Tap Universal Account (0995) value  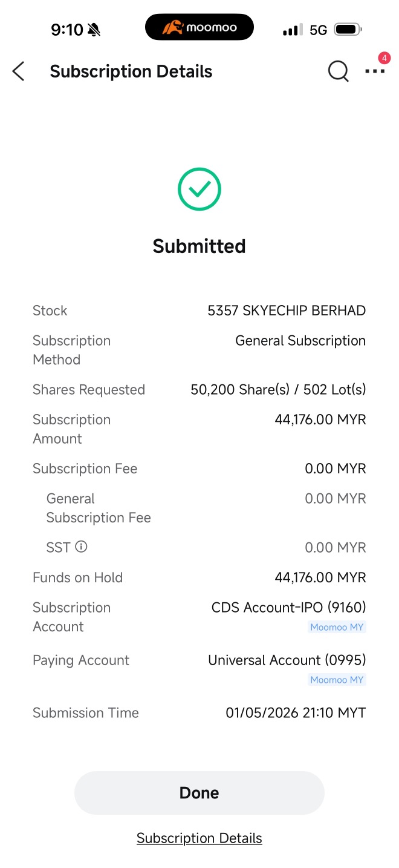tap(287, 660)
